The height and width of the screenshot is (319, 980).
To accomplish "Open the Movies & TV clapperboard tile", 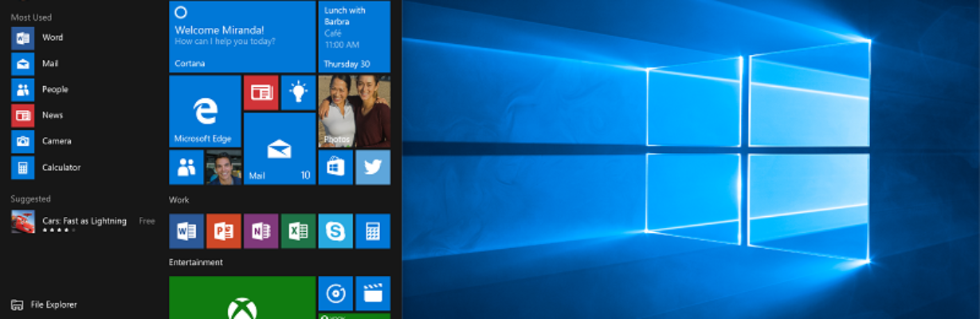I will [373, 293].
